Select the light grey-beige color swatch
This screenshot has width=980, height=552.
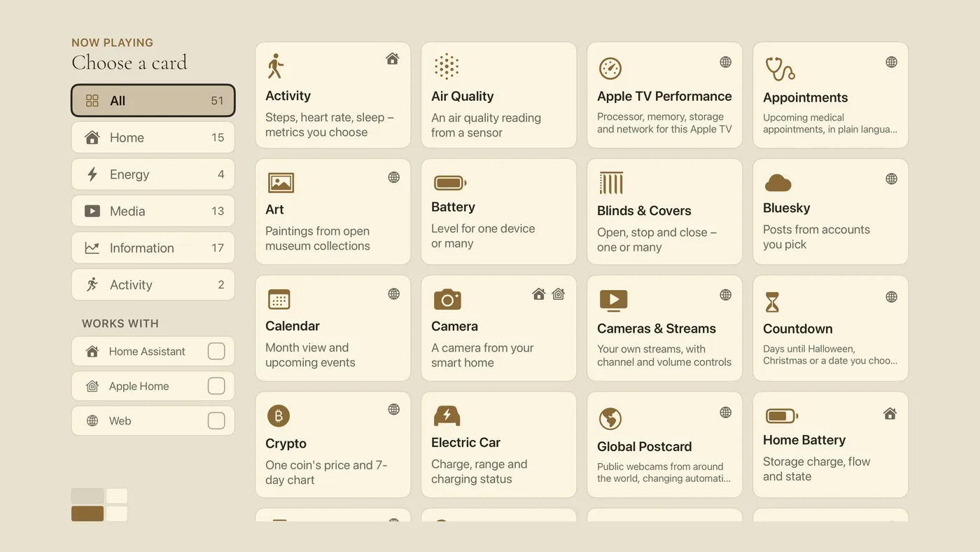[x=87, y=496]
